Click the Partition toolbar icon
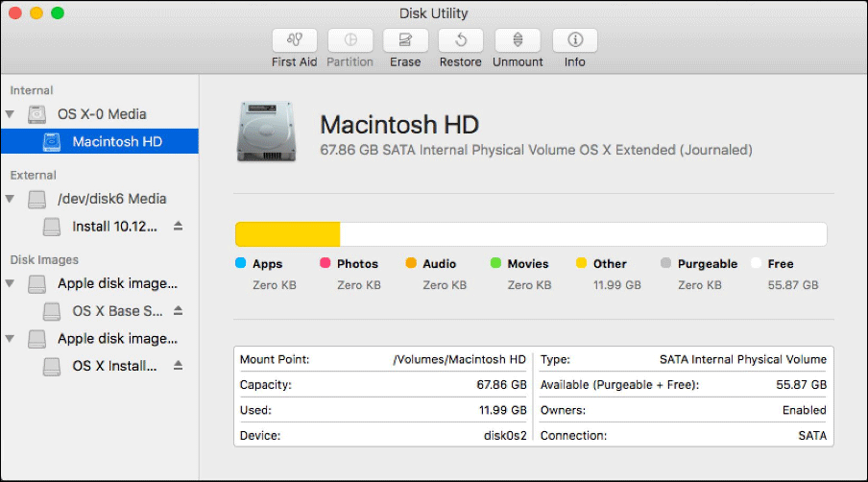 point(350,40)
